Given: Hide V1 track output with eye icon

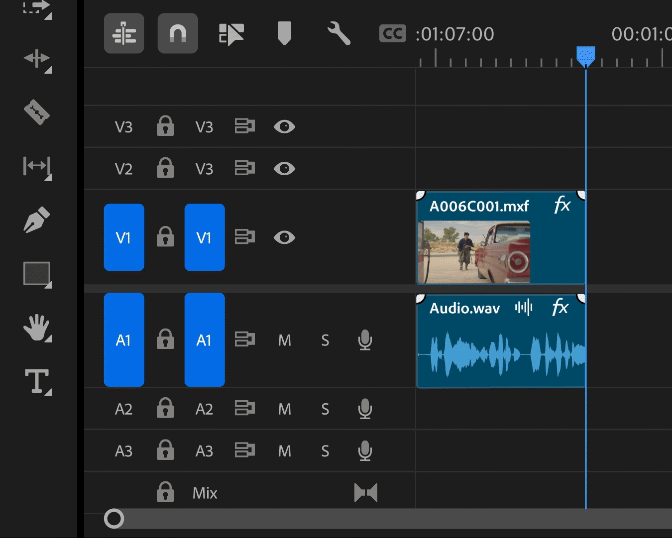Looking at the screenshot, I should (x=285, y=238).
